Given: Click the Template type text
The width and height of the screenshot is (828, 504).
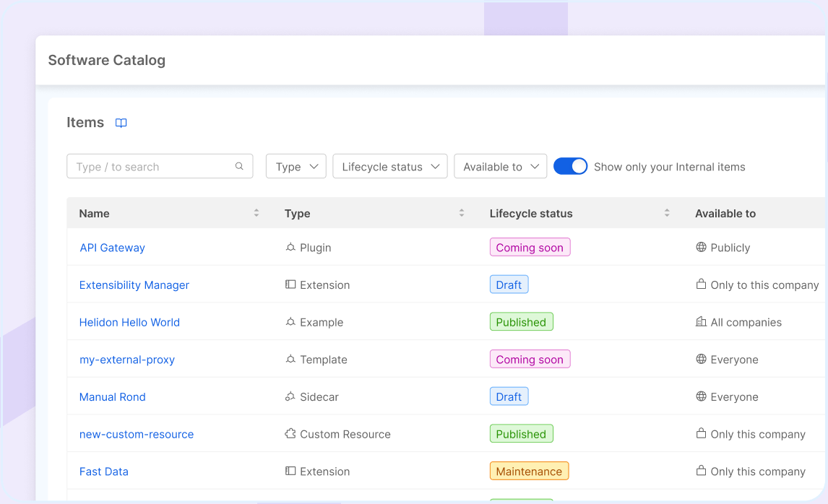Looking at the screenshot, I should pyautogui.click(x=324, y=360).
